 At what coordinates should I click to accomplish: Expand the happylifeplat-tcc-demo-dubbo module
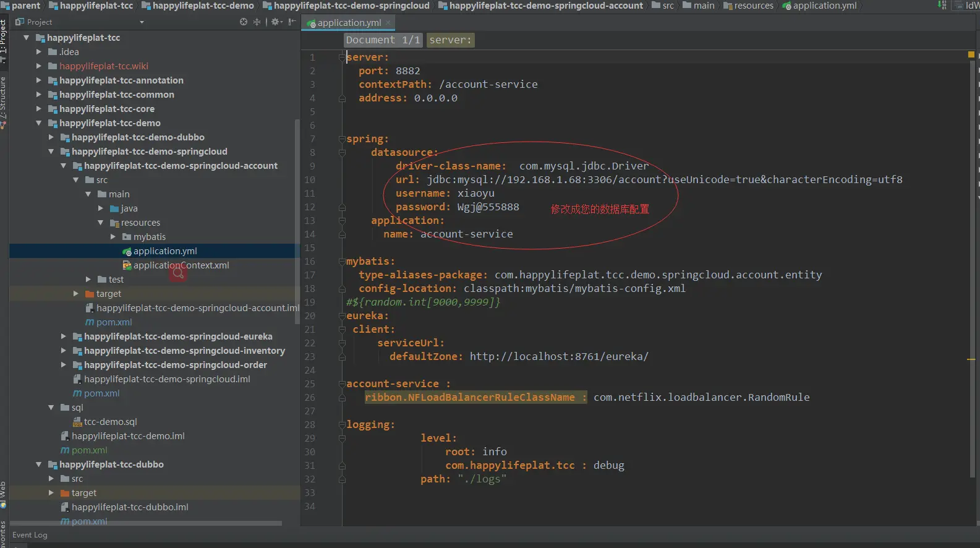click(x=51, y=137)
